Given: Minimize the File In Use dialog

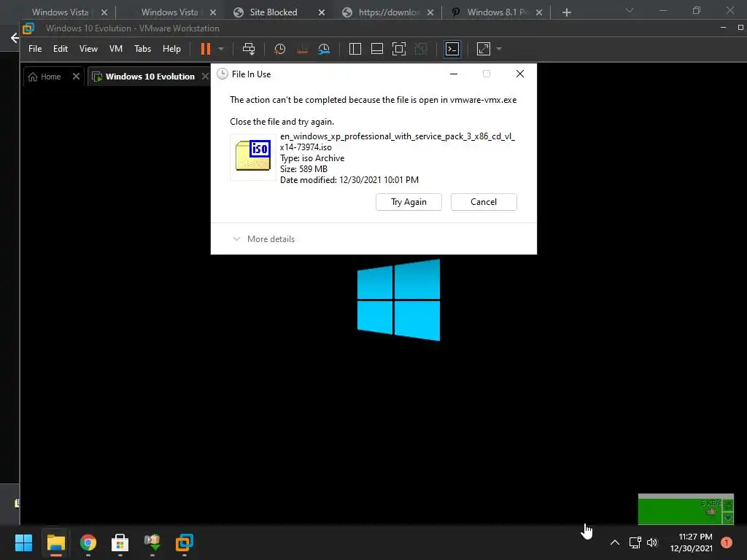Looking at the screenshot, I should coord(454,74).
